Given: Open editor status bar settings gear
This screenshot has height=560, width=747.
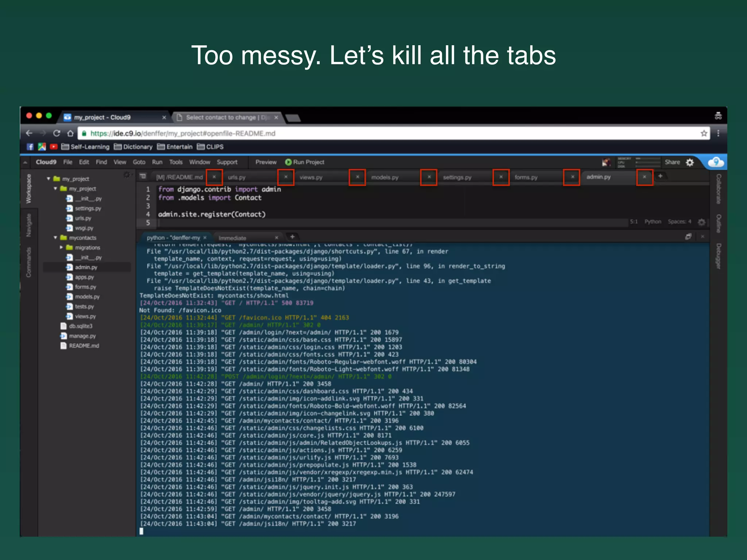Looking at the screenshot, I should 701,222.
